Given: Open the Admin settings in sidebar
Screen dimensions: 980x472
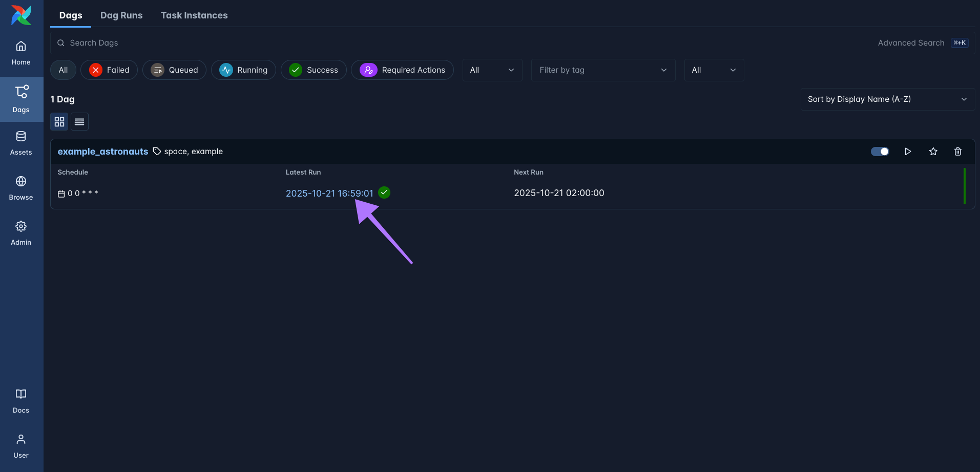Looking at the screenshot, I should coord(21,233).
